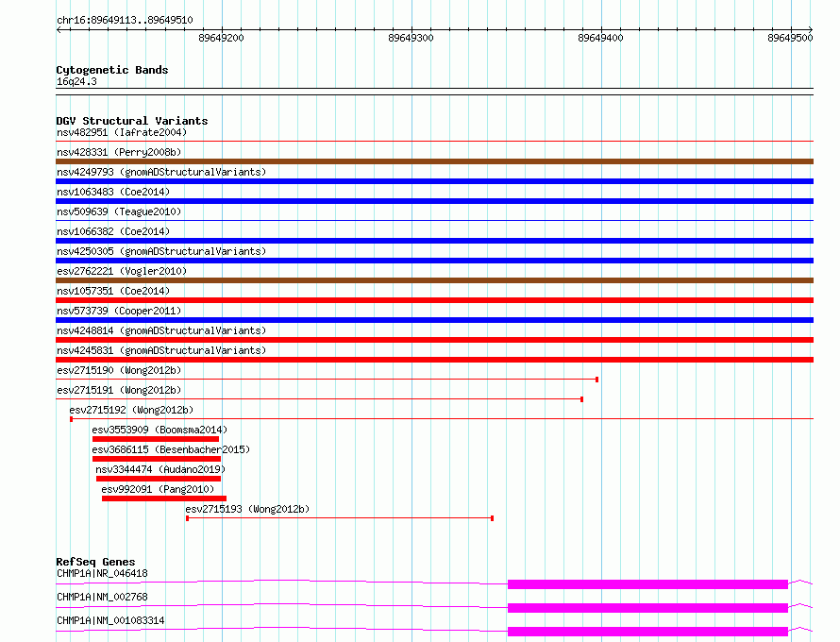Viewport: 840px width, 642px height.
Task: Open esv2715191 (Wong2012b) label
Action: coord(119,390)
